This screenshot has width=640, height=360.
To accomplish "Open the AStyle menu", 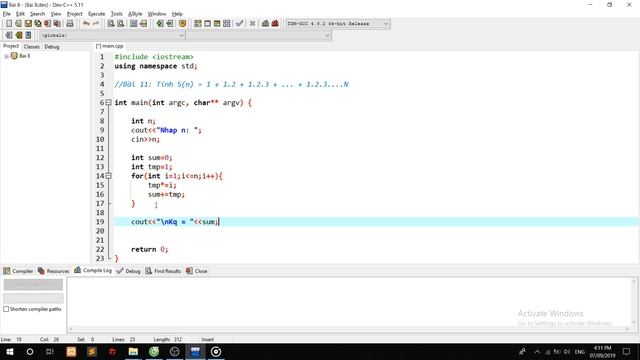I will tap(135, 14).
